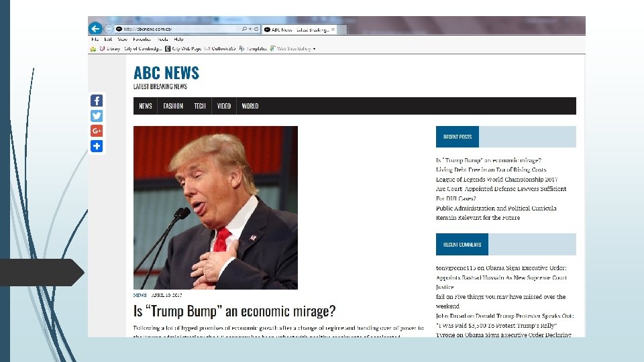The image size is (644, 362).
Task: Share page via Twitter icon
Action: [x=97, y=116]
